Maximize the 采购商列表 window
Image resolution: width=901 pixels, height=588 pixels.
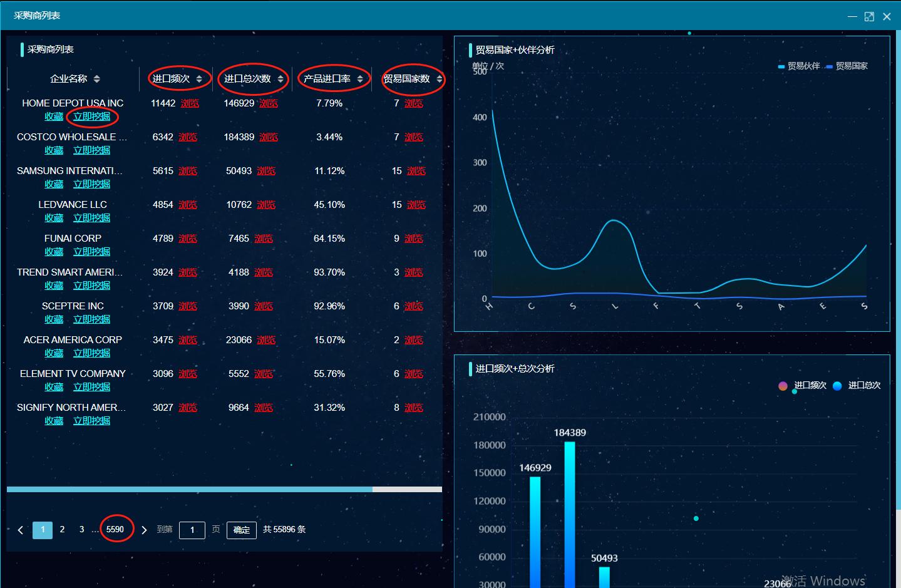(x=869, y=17)
